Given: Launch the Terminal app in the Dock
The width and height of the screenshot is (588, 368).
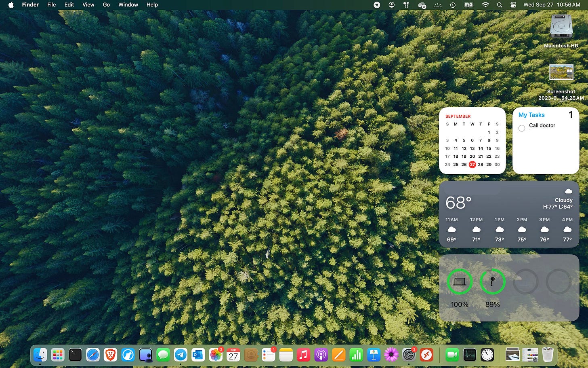Looking at the screenshot, I should tap(75, 355).
